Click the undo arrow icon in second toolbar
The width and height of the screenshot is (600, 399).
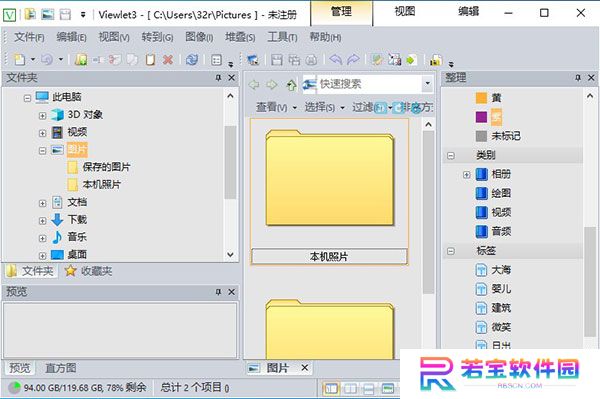336,59
